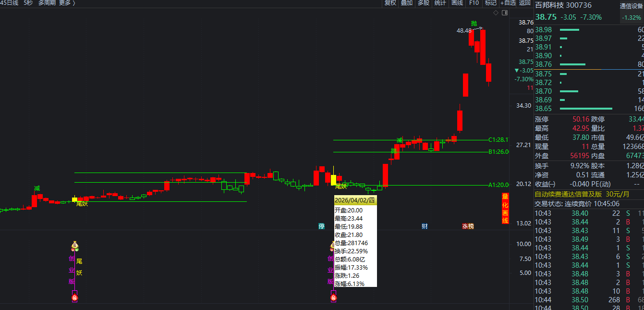Click the green 减 signal at far left
This screenshot has height=310, width=644.
(x=37, y=188)
